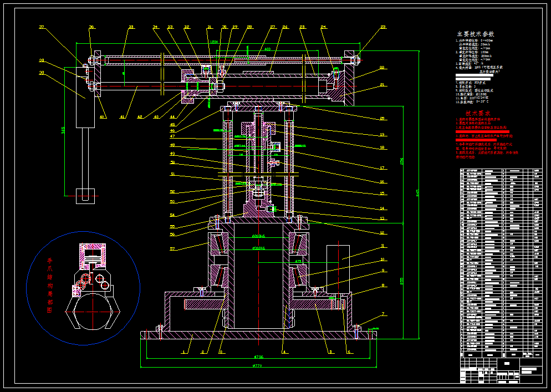Screen dimensions: 551x392
Task: Pick part callout number 42
Action: coord(140,117)
